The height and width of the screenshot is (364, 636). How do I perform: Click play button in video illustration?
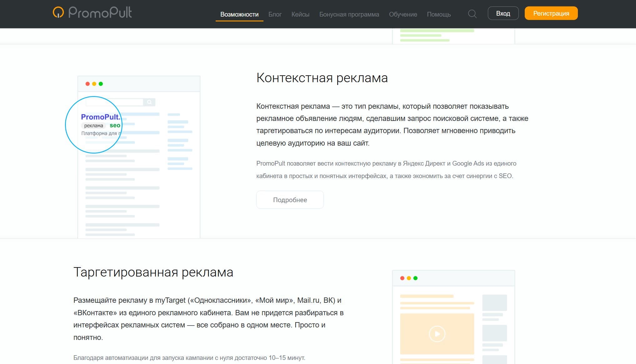[437, 334]
